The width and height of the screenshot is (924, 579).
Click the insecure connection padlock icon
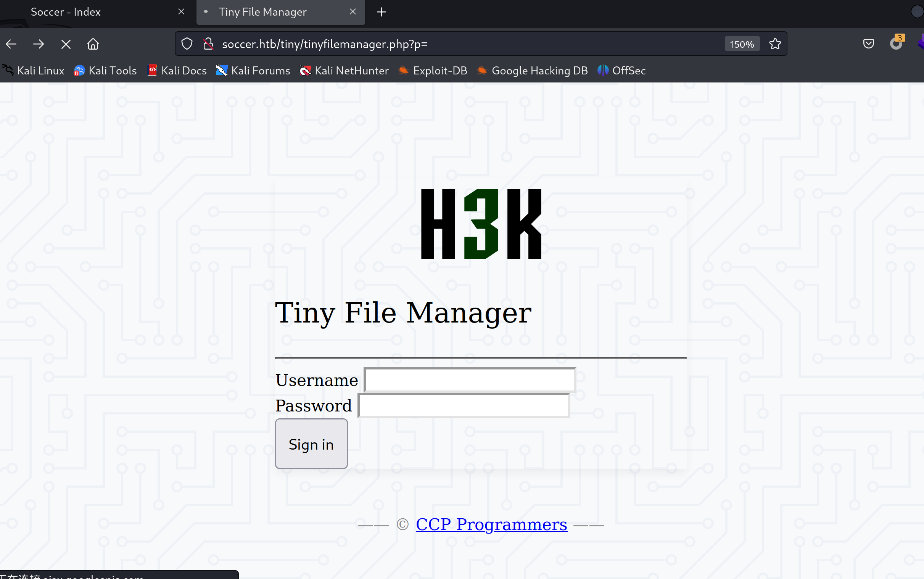click(208, 44)
